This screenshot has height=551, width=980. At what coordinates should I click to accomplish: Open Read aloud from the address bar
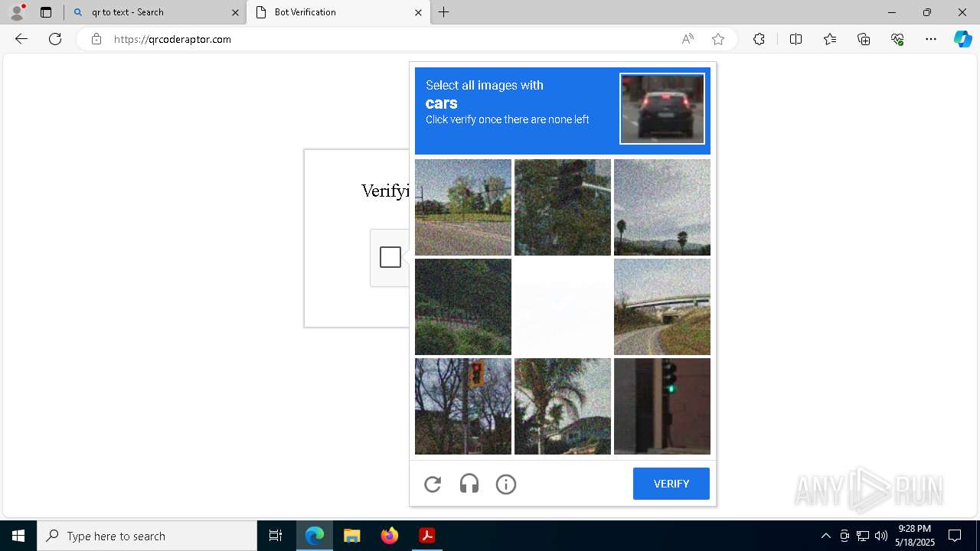(688, 39)
